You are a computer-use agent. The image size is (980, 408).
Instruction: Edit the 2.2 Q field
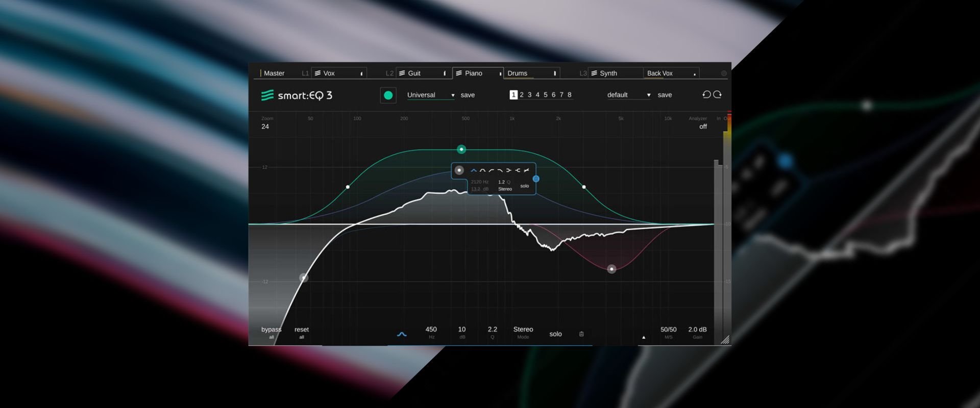[492, 332]
